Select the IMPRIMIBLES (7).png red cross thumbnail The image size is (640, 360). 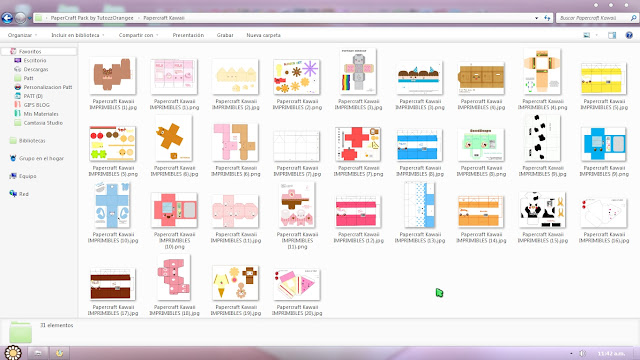coord(358,144)
